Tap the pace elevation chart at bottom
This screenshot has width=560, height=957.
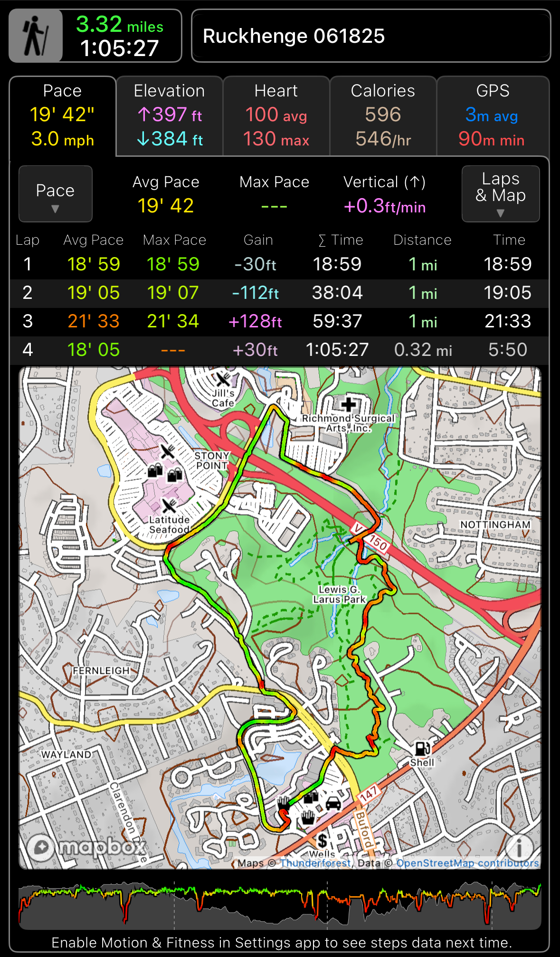click(279, 905)
